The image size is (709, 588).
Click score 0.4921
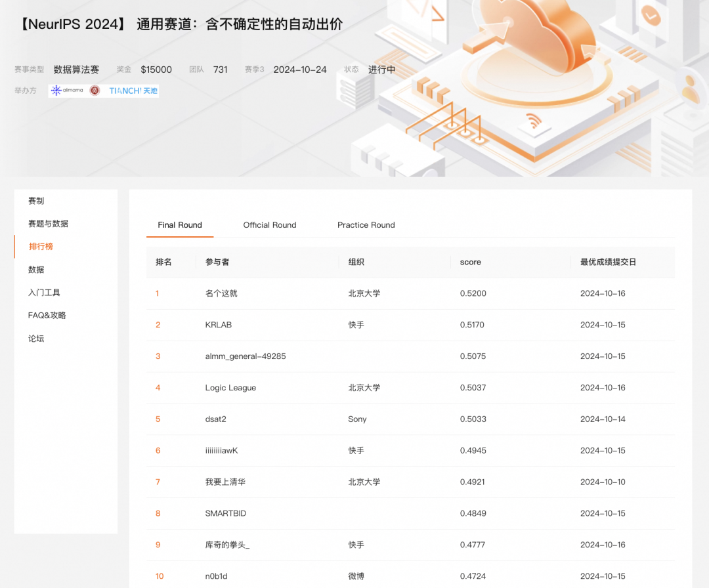tap(473, 482)
